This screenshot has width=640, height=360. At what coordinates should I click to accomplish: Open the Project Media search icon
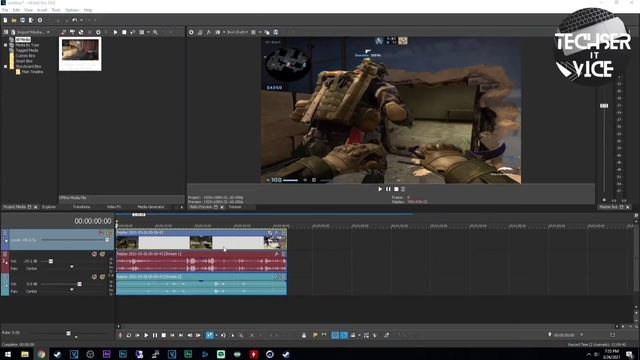click(156, 32)
